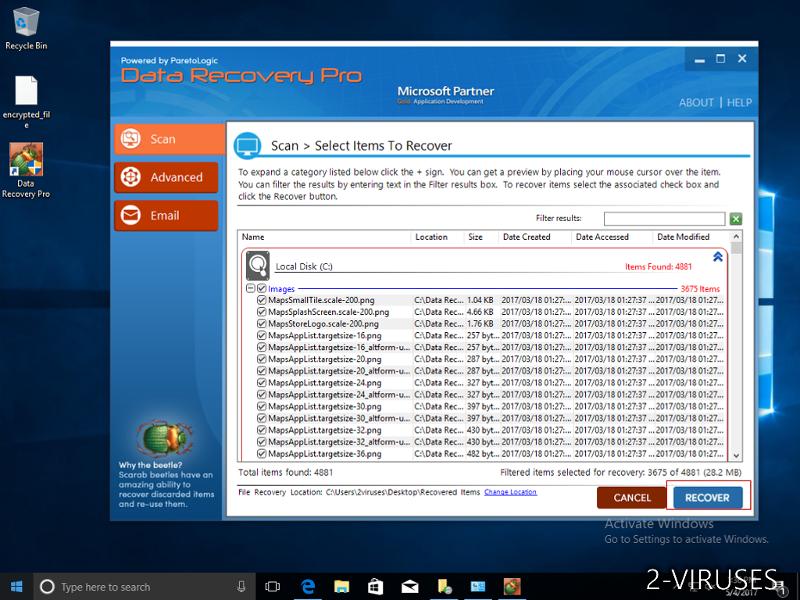This screenshot has width=800, height=600.
Task: Launch Microsoft Edge from the taskbar
Action: coord(308,586)
